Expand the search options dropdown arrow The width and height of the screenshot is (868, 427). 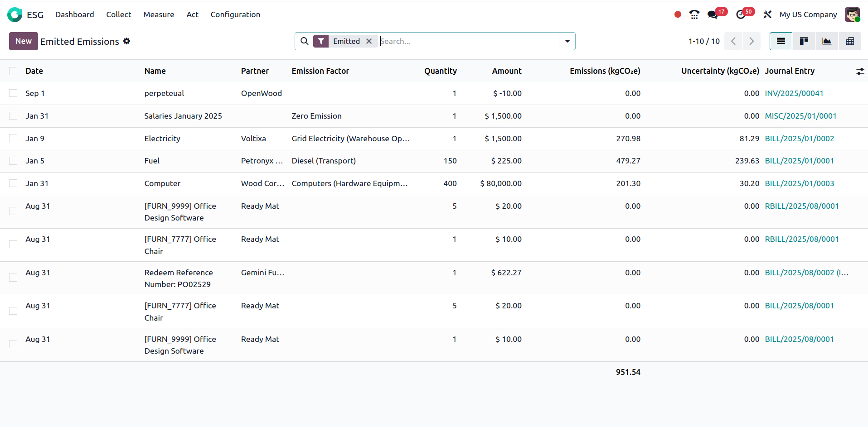567,41
